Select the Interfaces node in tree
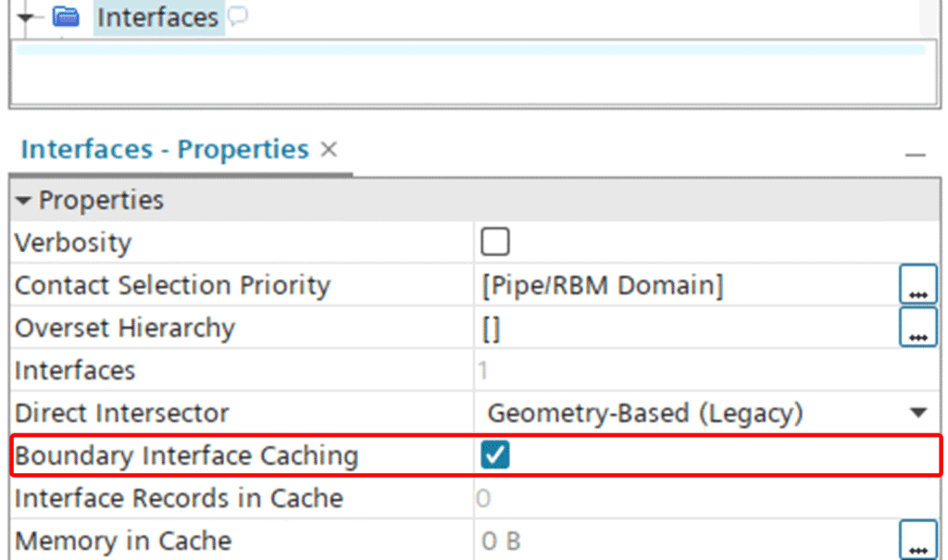This screenshot has height=560, width=948. [157, 18]
